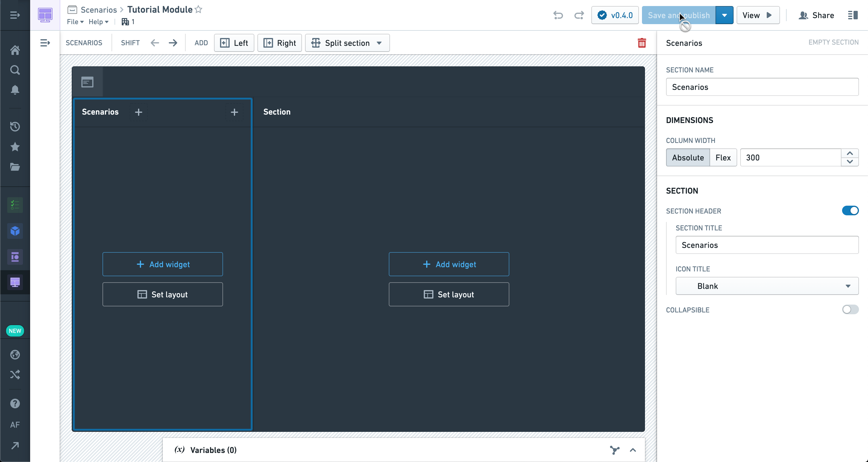
Task: Open the Home icon in left sidebar
Action: coord(15,50)
